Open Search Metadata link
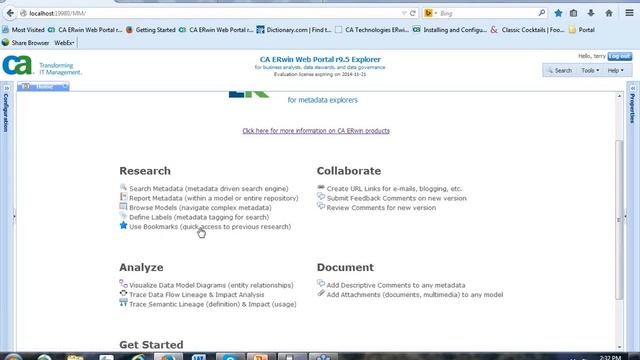640x360 pixels. tap(209, 189)
